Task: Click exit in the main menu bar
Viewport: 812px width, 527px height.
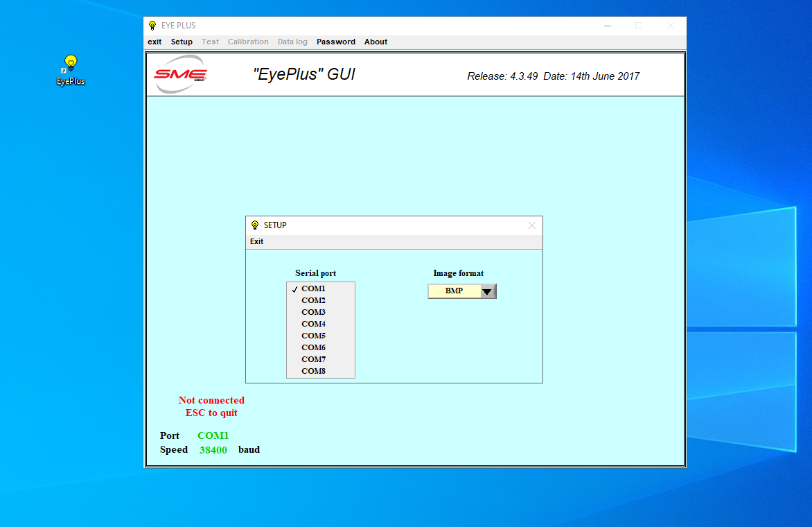Action: tap(155, 42)
